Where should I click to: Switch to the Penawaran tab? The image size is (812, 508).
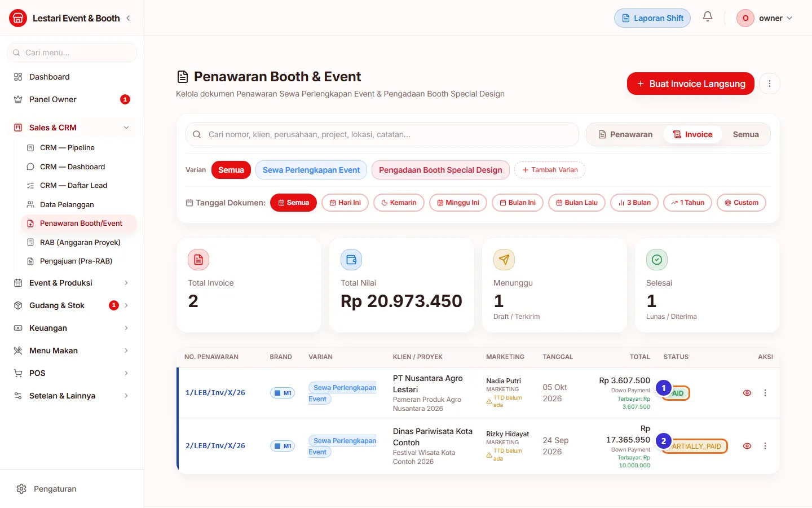[x=625, y=134]
